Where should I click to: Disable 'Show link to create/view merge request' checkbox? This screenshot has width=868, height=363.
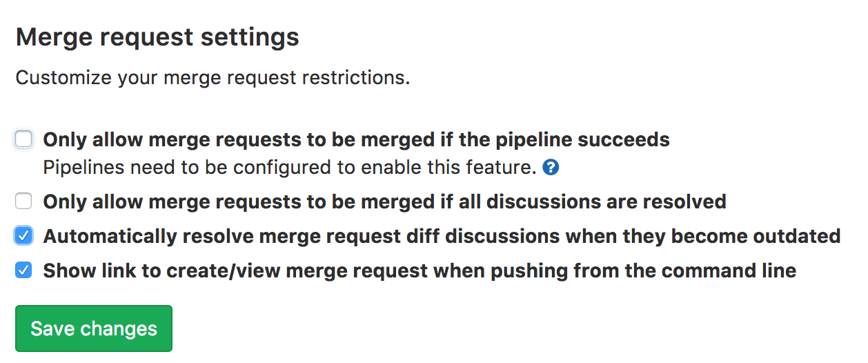[x=24, y=271]
